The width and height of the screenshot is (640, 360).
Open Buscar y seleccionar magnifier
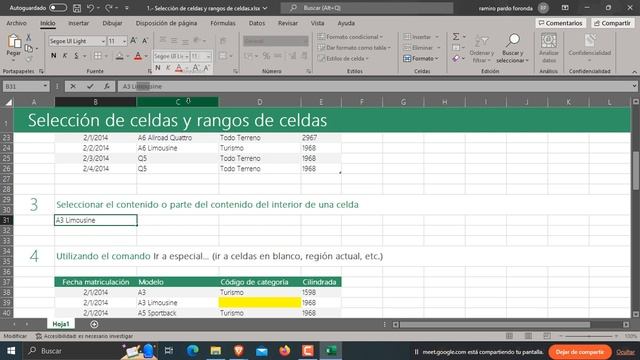pos(512,49)
